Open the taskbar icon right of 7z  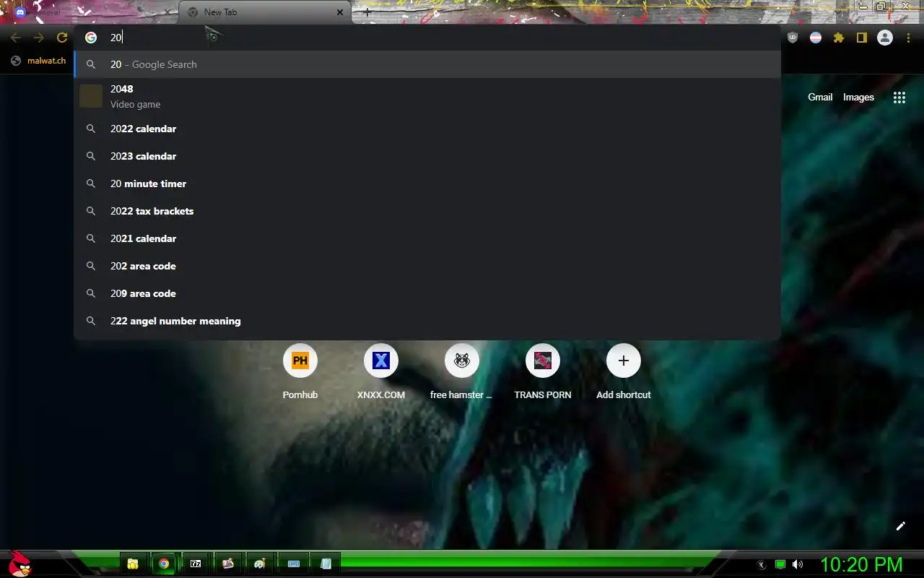click(227, 564)
